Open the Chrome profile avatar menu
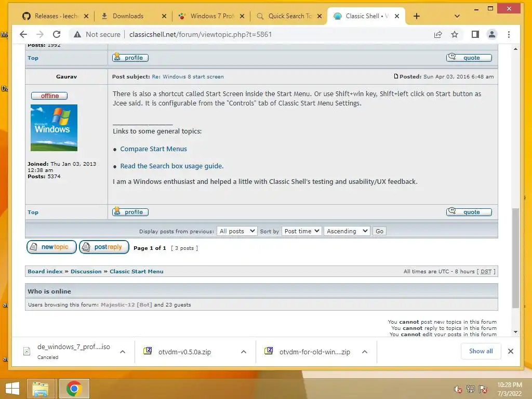The image size is (532, 399). click(491, 34)
